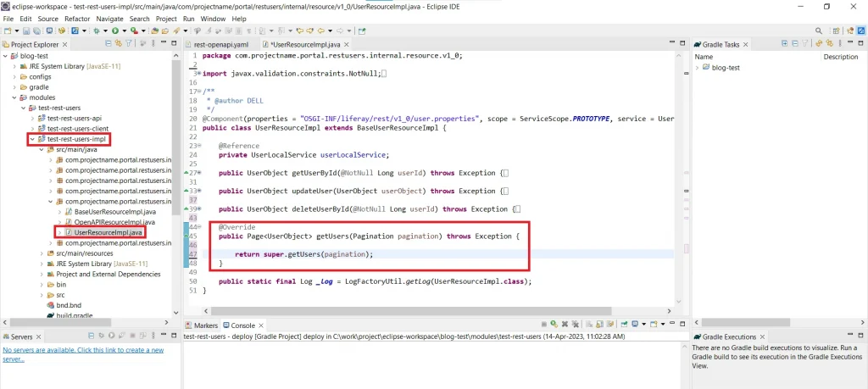Click the Save All toolbar icon
This screenshot has width=868, height=389.
[x=36, y=31]
